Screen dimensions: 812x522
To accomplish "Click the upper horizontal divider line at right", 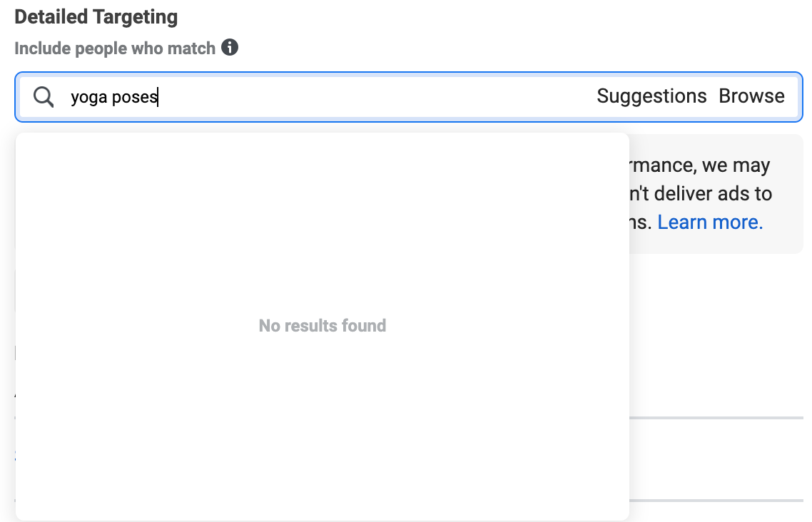I will [x=716, y=417].
